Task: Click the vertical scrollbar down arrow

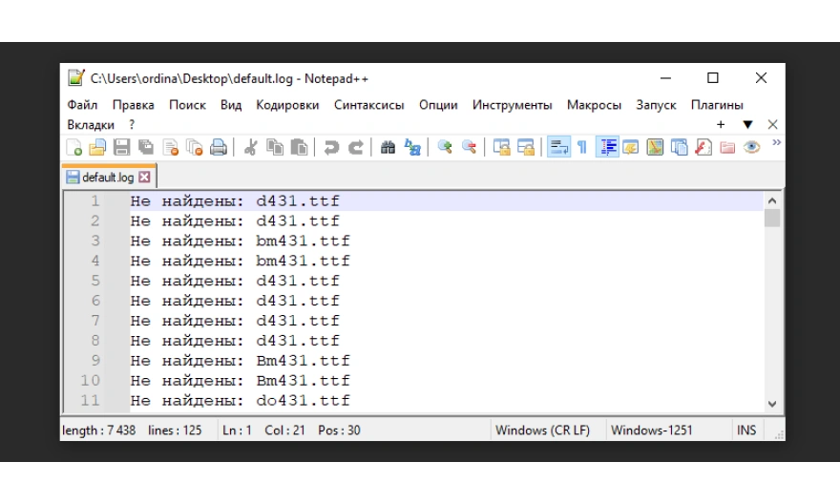Action: tap(772, 404)
